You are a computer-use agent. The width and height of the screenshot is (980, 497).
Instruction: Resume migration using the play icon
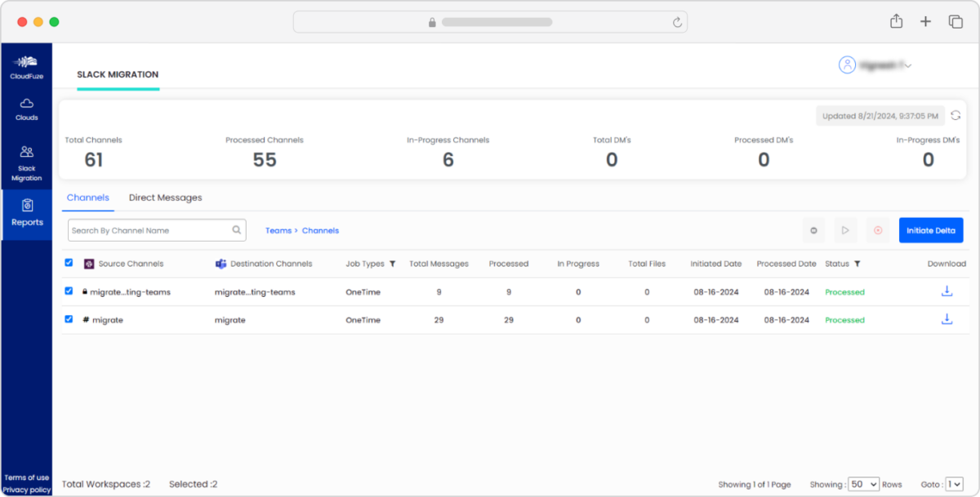(845, 230)
